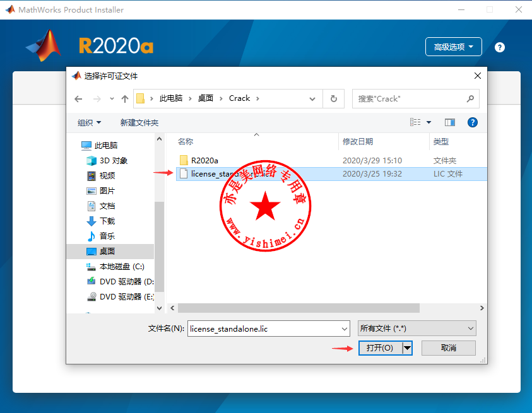Click the 文件夹 type cell for R2020a
Viewport: 532px width, 413px height.
click(x=445, y=160)
